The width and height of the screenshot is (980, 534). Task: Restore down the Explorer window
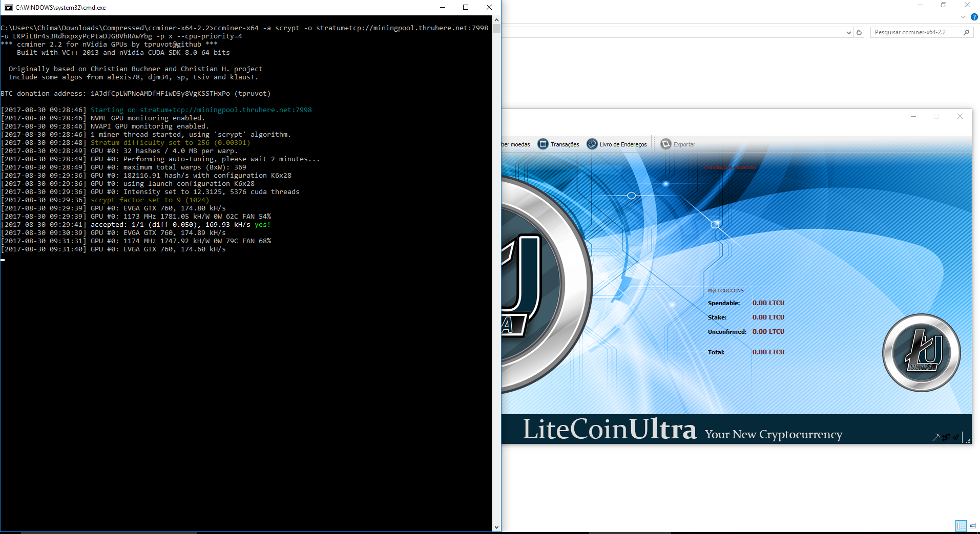pyautogui.click(x=944, y=5)
